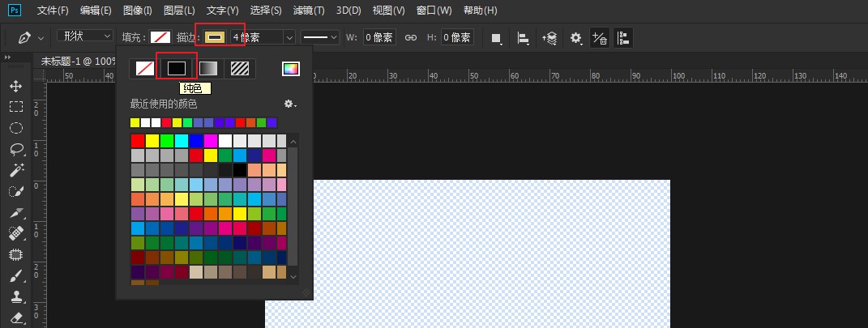This screenshot has height=328, width=868.
Task: Open the 编辑(E) menu
Action: click(x=95, y=11)
